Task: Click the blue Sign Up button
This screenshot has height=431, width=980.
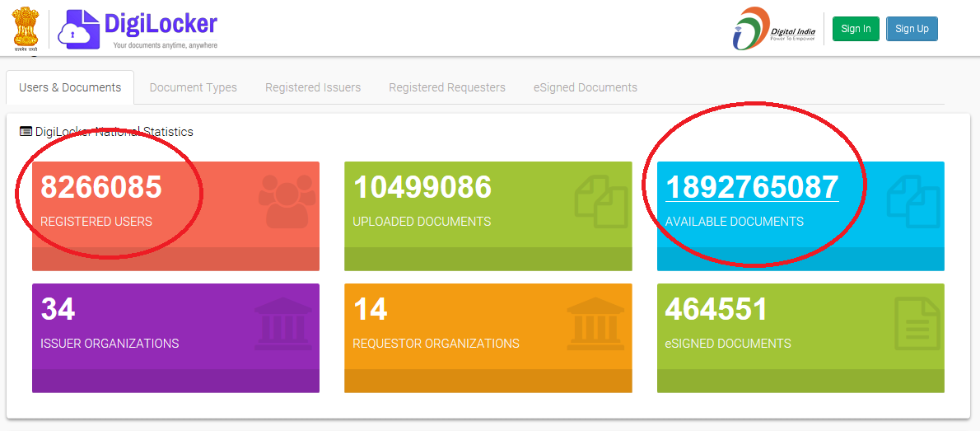Action: click(x=912, y=29)
